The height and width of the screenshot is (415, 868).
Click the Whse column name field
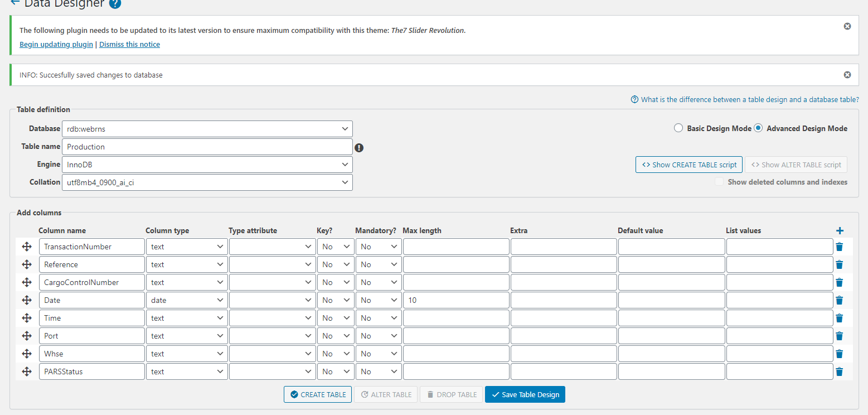pyautogui.click(x=92, y=354)
